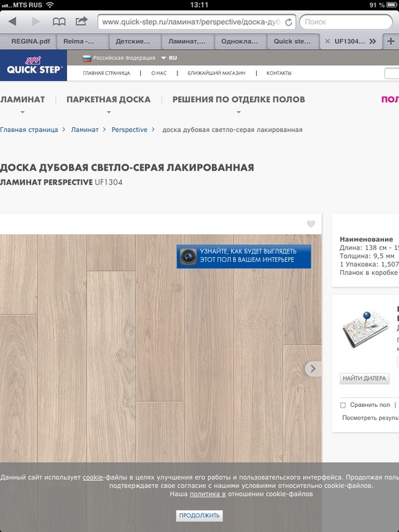Check the Сравнить пол checkbox
This screenshot has height=532, width=399.
click(342, 405)
